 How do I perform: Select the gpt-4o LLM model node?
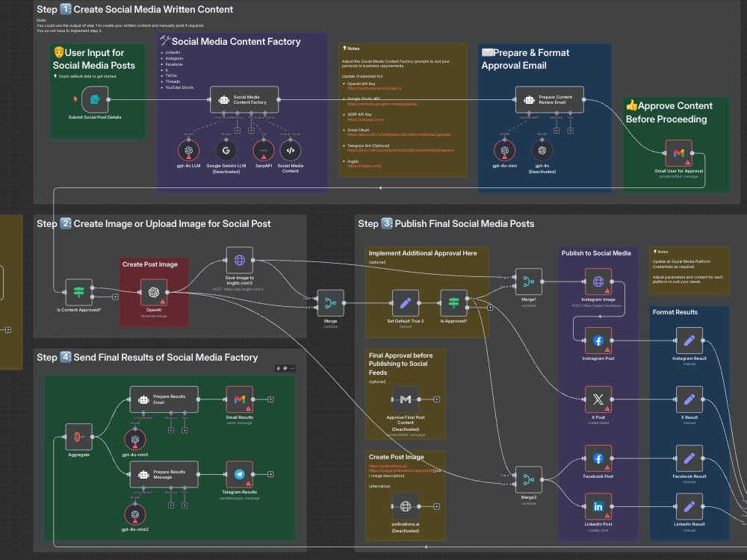189,151
